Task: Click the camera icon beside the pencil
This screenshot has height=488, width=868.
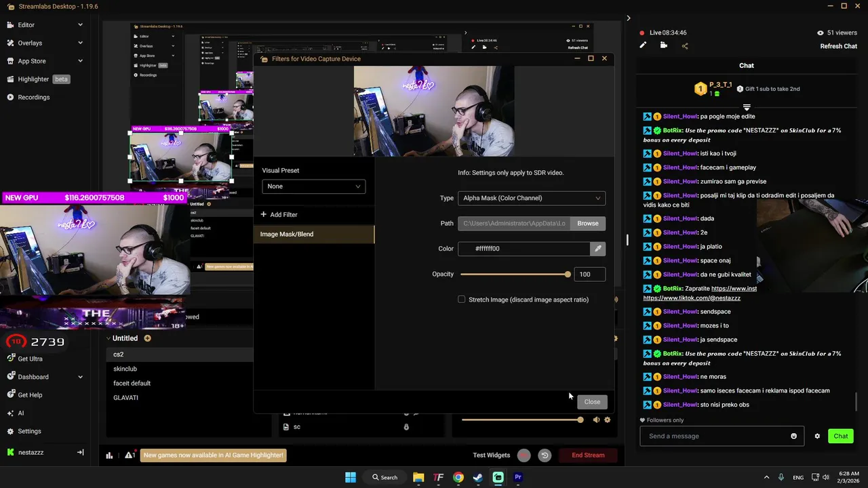Action: [664, 45]
